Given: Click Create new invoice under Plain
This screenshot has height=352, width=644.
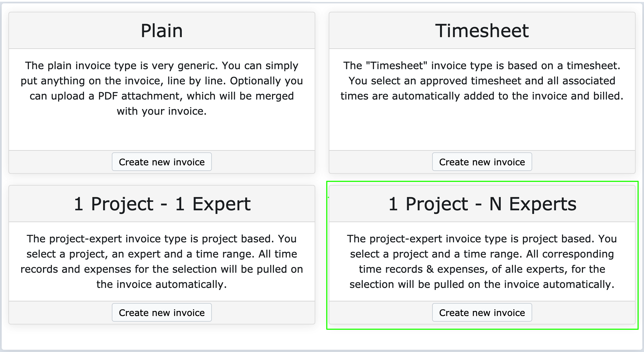Looking at the screenshot, I should click(x=162, y=162).
